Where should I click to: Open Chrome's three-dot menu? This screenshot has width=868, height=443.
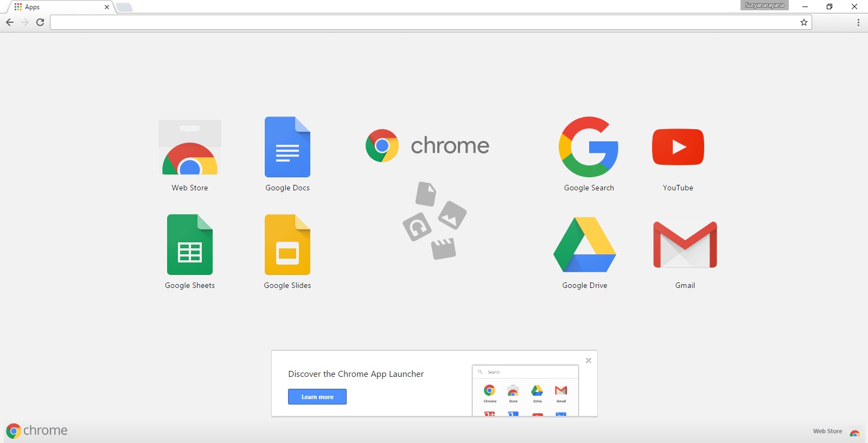point(858,22)
